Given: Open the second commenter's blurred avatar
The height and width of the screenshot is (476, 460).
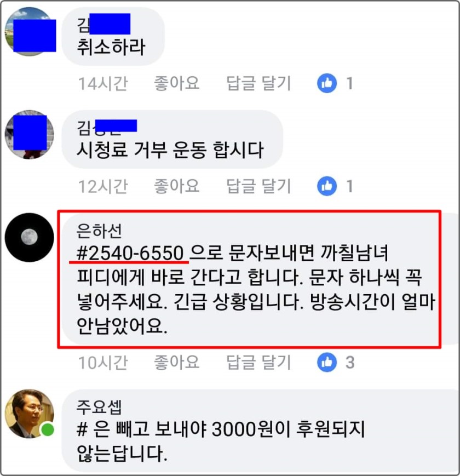Looking at the screenshot, I should point(30,135).
